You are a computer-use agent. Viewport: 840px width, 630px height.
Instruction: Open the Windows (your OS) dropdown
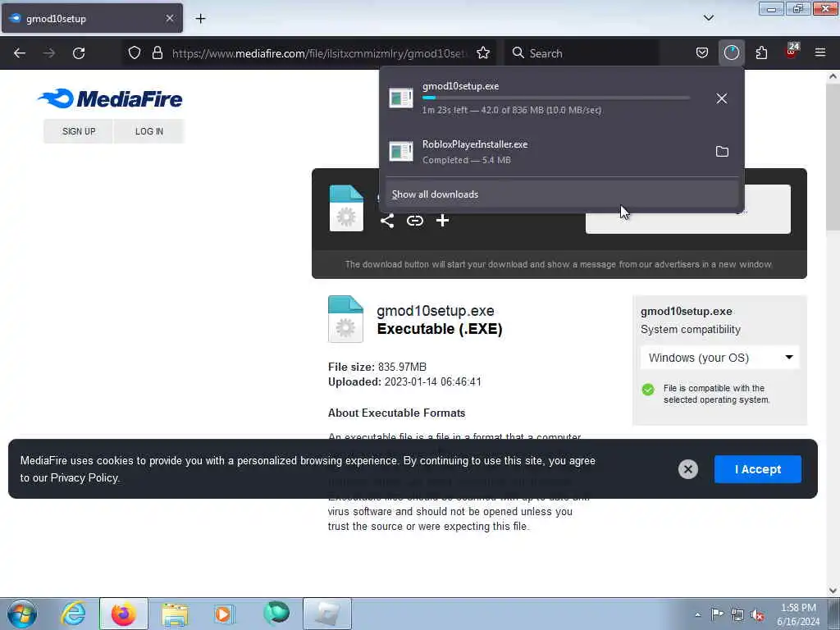pyautogui.click(x=720, y=358)
